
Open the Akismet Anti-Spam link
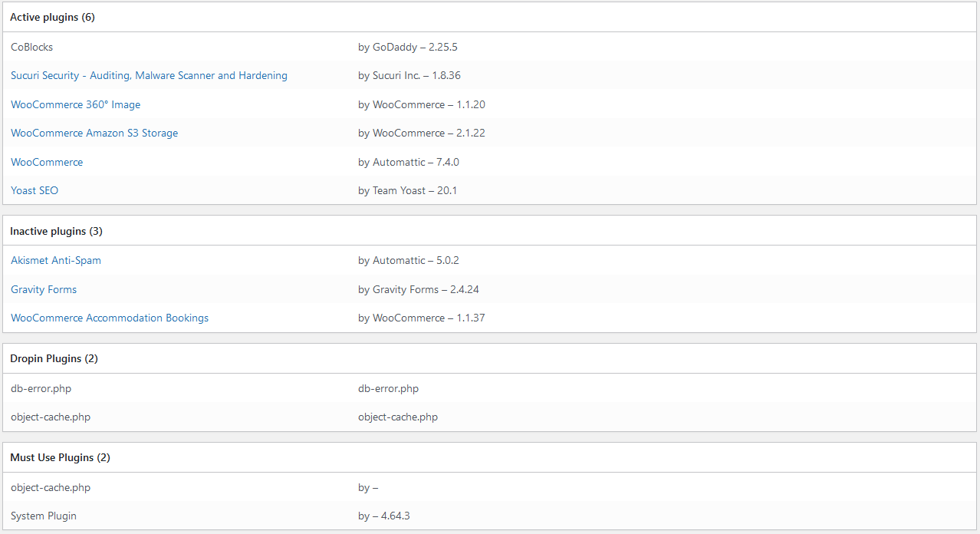coord(56,260)
